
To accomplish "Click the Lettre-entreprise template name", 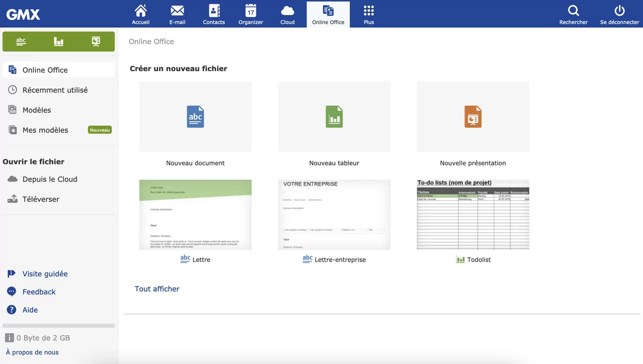I will tap(340, 260).
